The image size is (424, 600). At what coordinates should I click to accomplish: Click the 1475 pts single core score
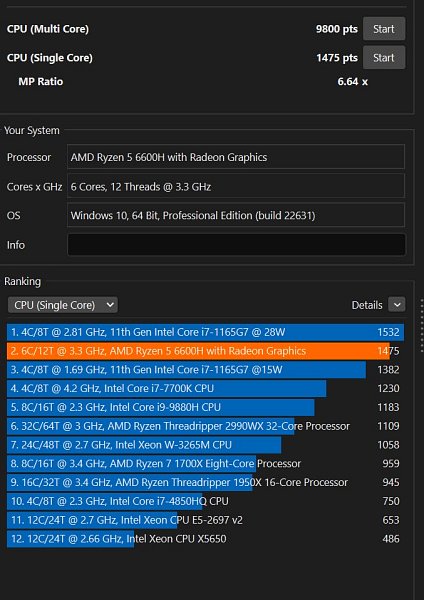pyautogui.click(x=337, y=58)
